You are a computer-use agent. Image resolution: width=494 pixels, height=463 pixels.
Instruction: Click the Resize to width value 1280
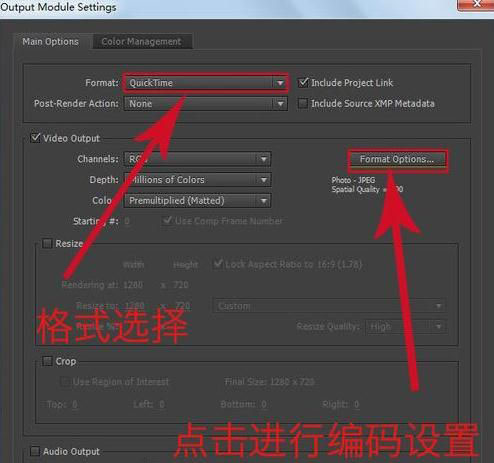pyautogui.click(x=135, y=306)
